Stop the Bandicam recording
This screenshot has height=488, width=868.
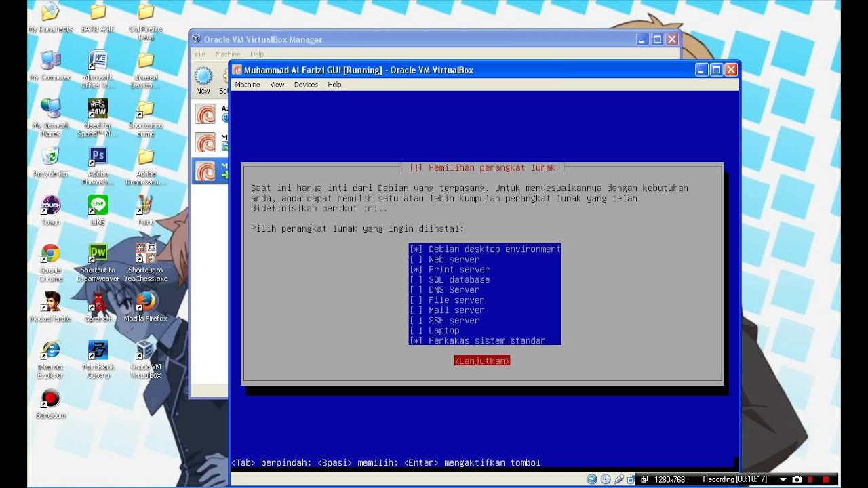[826, 479]
